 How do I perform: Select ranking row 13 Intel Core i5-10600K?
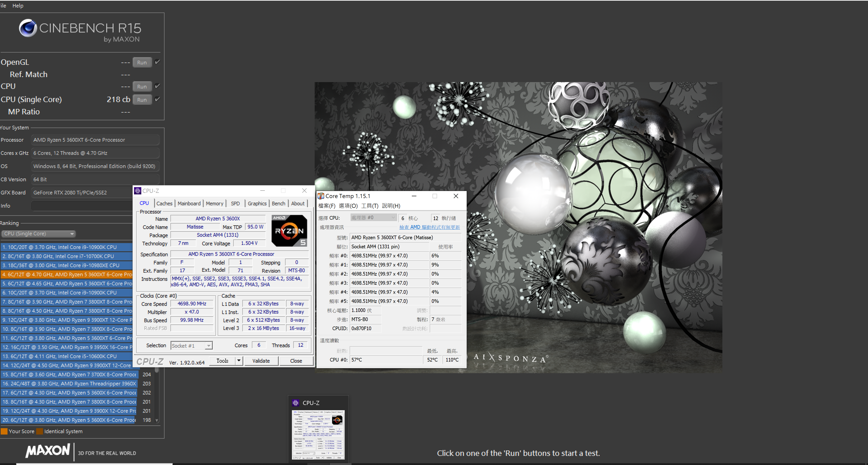(x=67, y=356)
